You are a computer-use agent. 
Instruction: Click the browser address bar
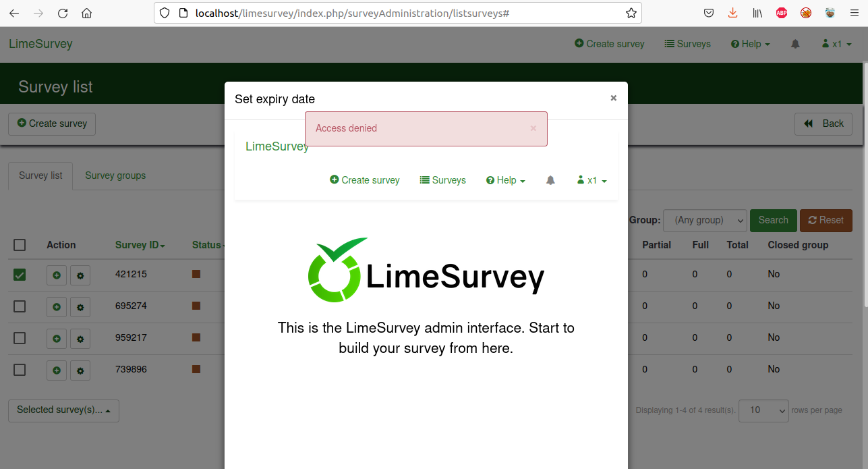click(x=398, y=13)
